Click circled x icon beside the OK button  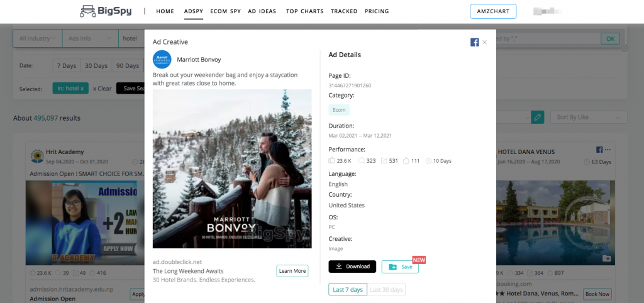pyautogui.click(x=625, y=48)
